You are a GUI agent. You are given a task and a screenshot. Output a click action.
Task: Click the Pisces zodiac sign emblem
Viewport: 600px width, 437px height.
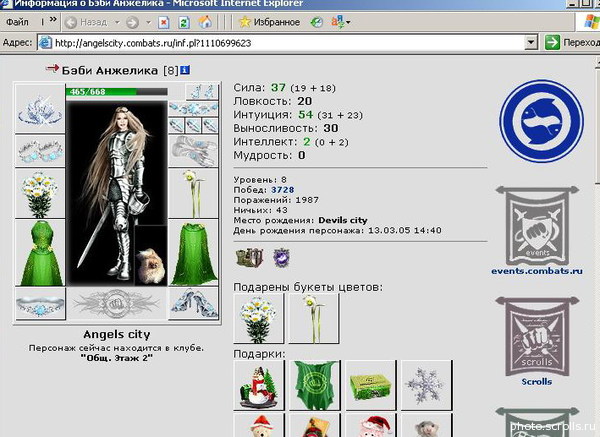point(541,121)
